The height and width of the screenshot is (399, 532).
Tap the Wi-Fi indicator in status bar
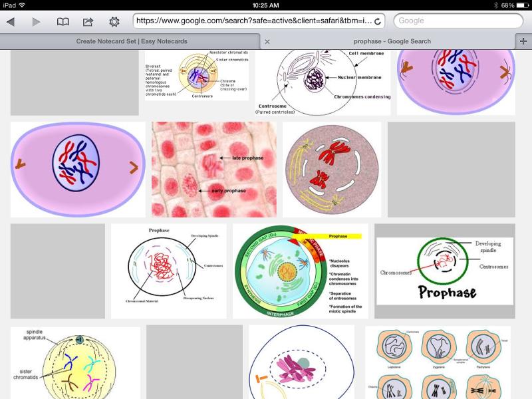coord(23,5)
